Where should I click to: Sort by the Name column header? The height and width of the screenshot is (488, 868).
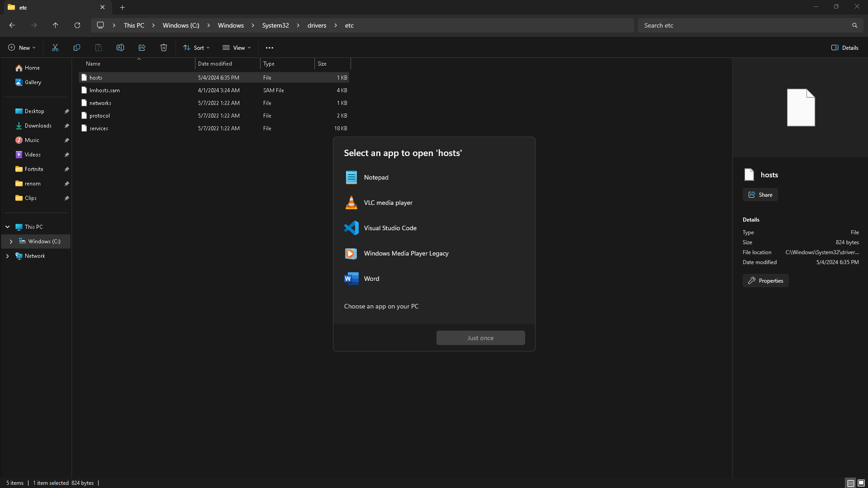pos(138,64)
